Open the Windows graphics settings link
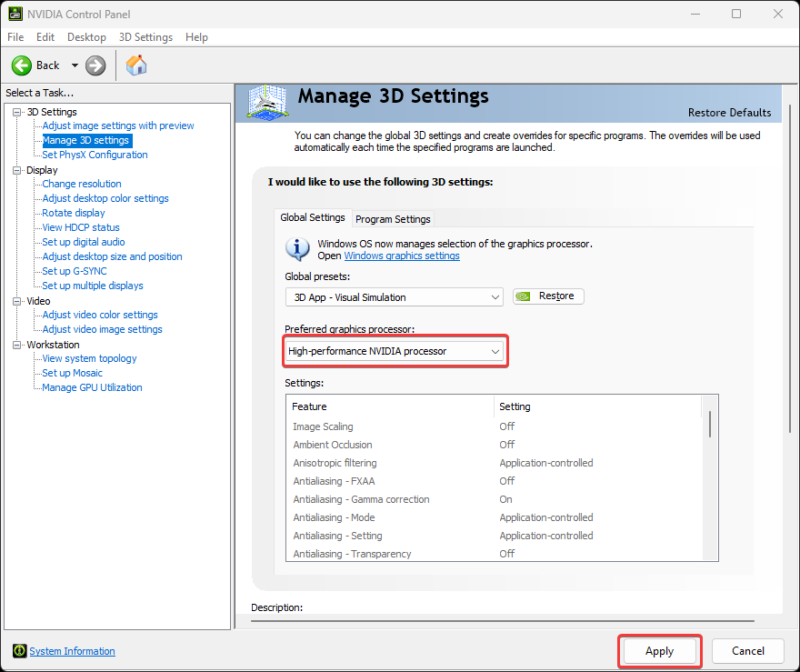This screenshot has height=672, width=800. tap(402, 256)
